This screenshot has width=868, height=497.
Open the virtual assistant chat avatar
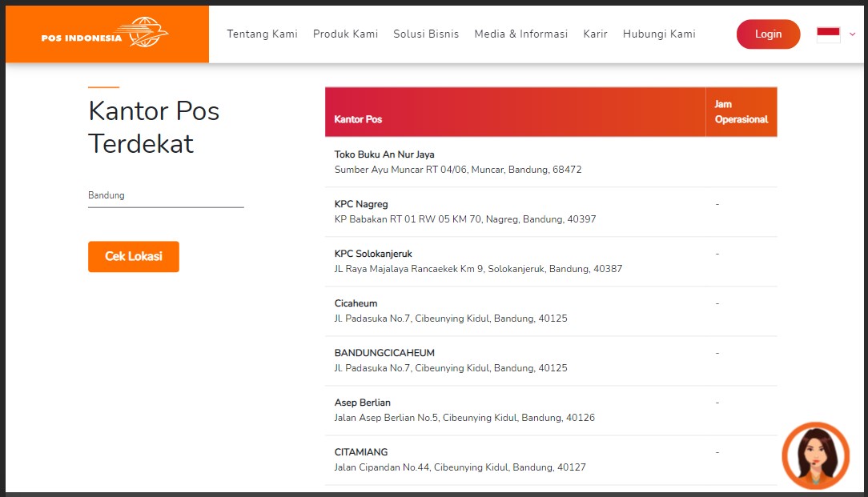click(x=815, y=456)
